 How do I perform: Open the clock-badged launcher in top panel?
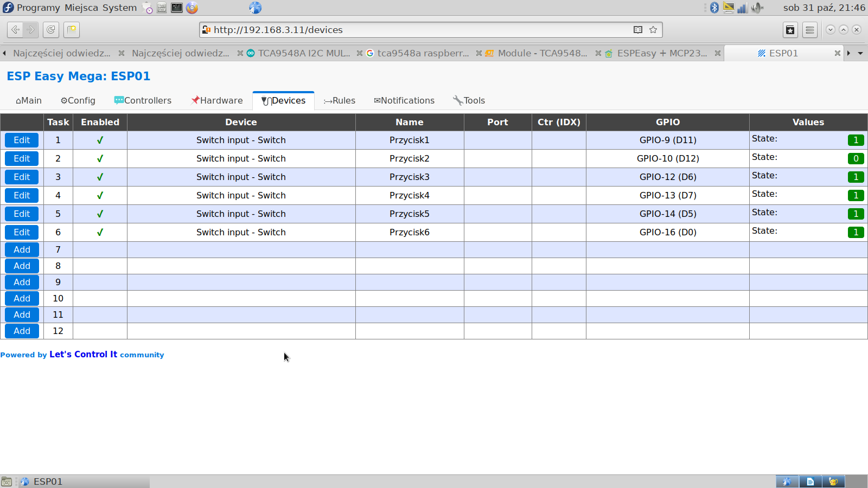click(148, 8)
